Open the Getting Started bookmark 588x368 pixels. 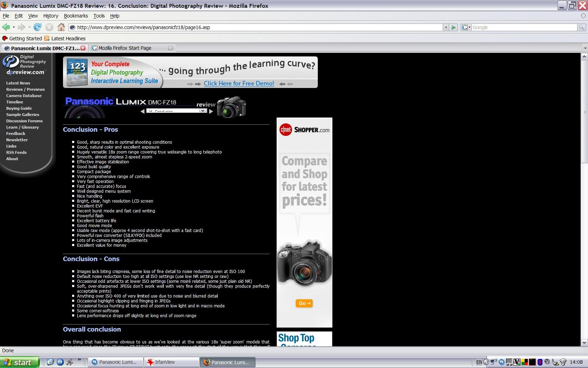click(x=22, y=39)
